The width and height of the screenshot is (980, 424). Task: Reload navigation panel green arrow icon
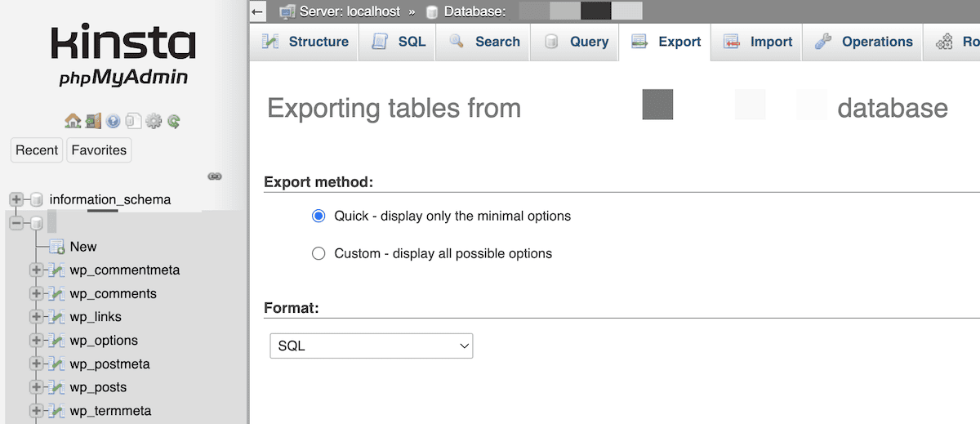[174, 122]
